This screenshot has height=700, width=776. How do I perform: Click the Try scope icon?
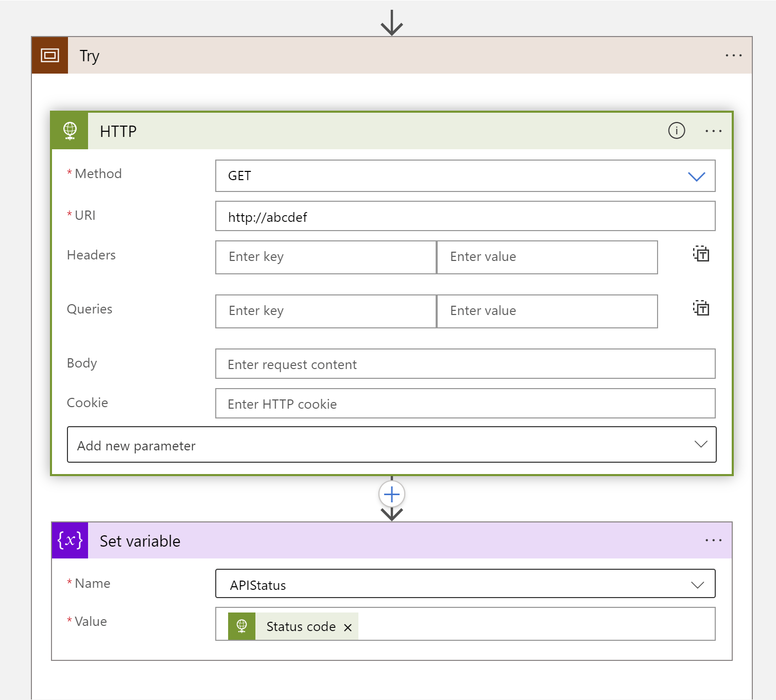pos(49,55)
